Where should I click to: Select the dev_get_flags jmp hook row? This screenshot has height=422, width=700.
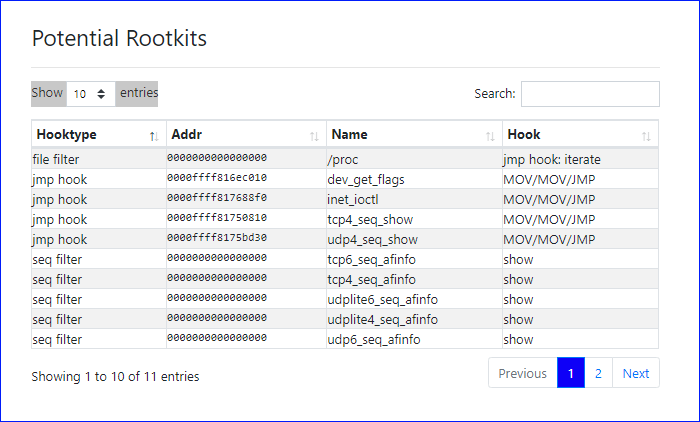click(345, 179)
